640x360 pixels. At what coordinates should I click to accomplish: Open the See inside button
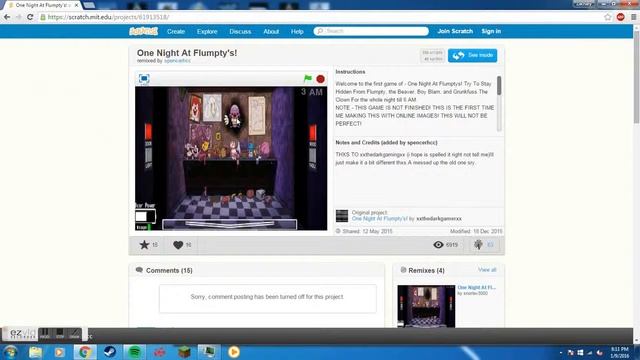coord(472,55)
